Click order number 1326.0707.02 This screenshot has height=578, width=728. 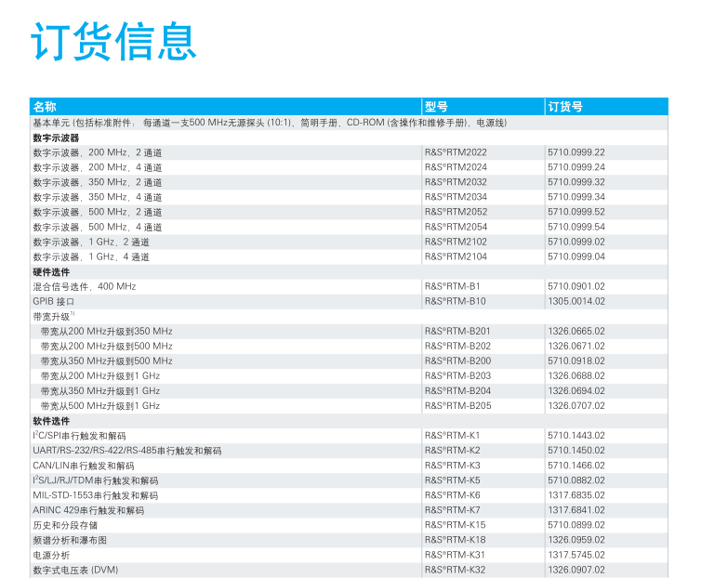point(576,405)
